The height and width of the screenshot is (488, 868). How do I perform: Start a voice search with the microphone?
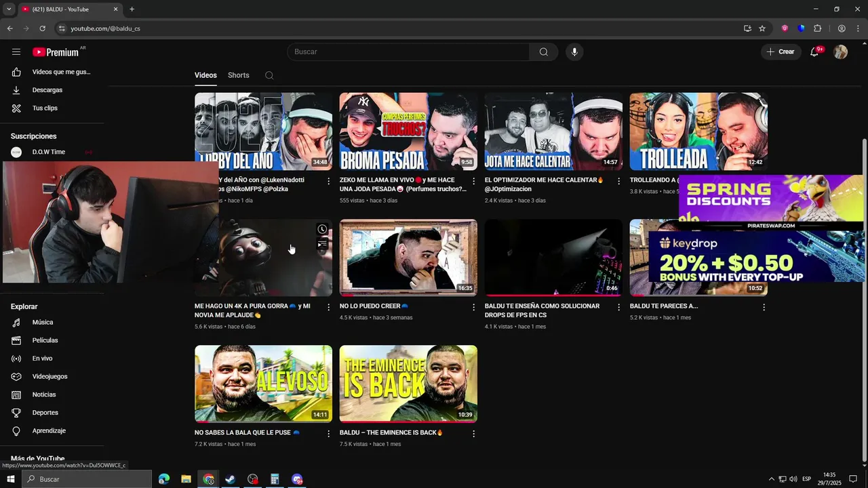coord(574,52)
